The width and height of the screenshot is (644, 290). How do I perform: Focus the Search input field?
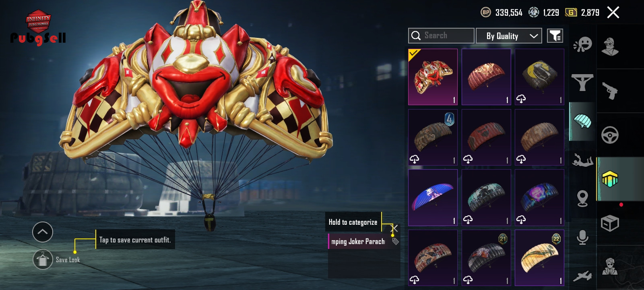[x=441, y=35]
